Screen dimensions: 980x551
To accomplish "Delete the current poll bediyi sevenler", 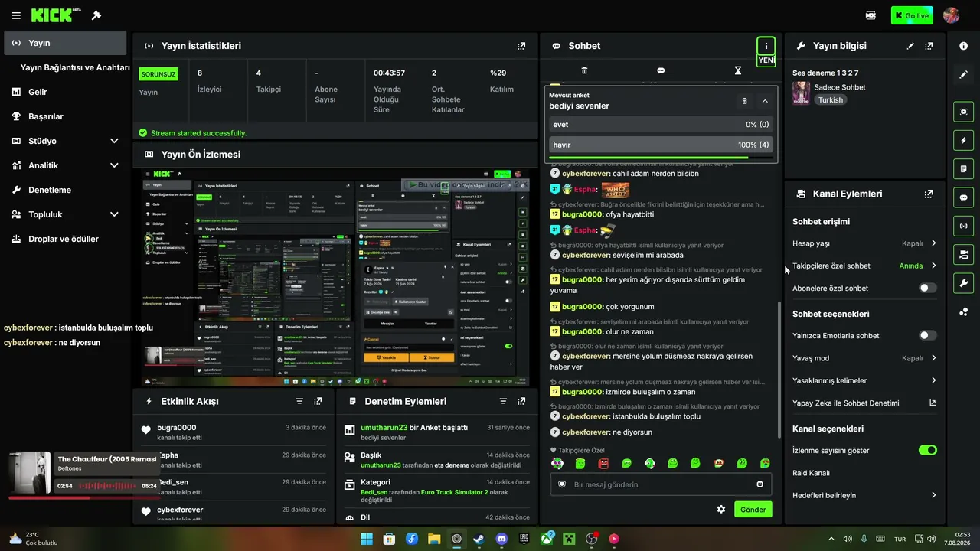I will coord(744,101).
